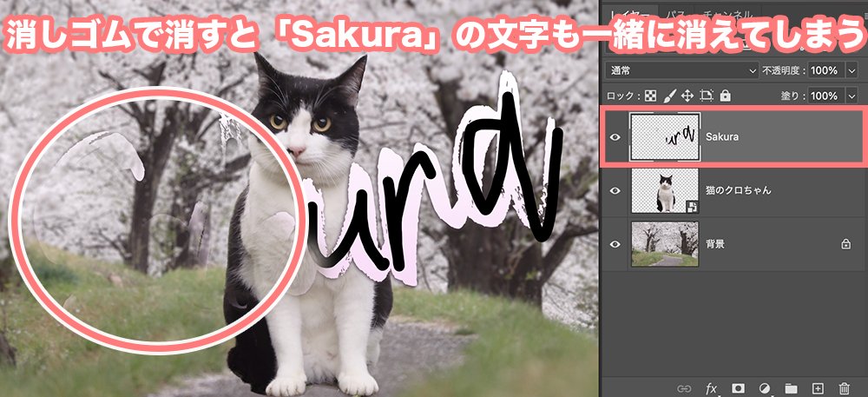The image size is (868, 397).
Task: Prevent artboard auto-nesting via the lock row icon
Action: pyautogui.click(x=707, y=96)
